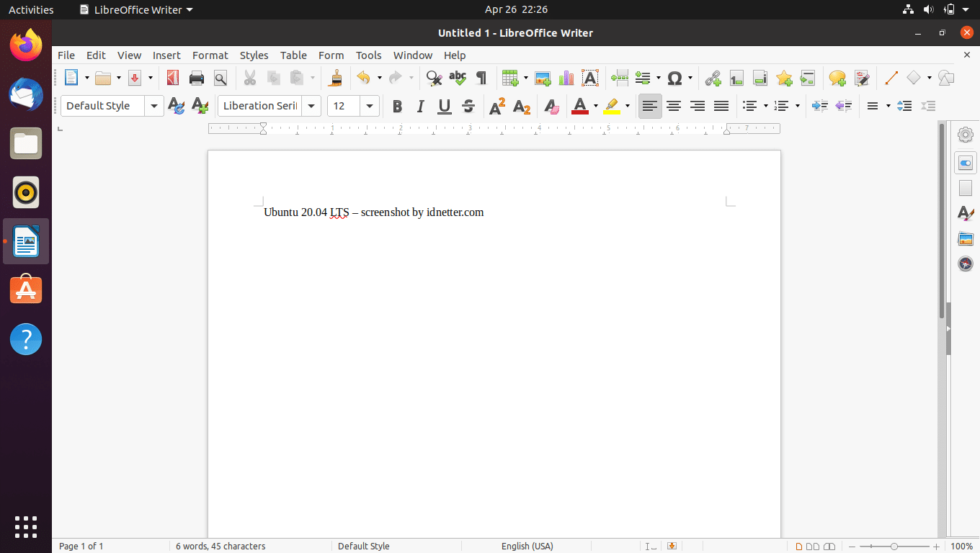Insert an image

coord(543,78)
